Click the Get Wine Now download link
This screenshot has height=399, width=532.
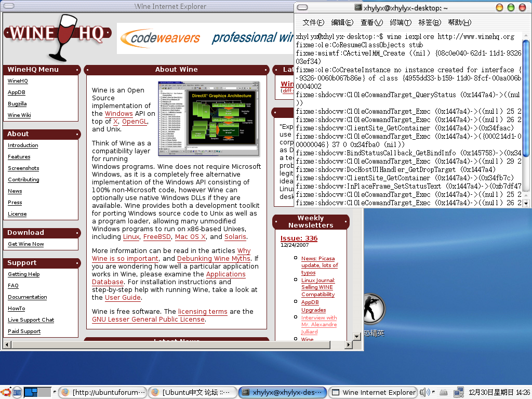[26, 244]
